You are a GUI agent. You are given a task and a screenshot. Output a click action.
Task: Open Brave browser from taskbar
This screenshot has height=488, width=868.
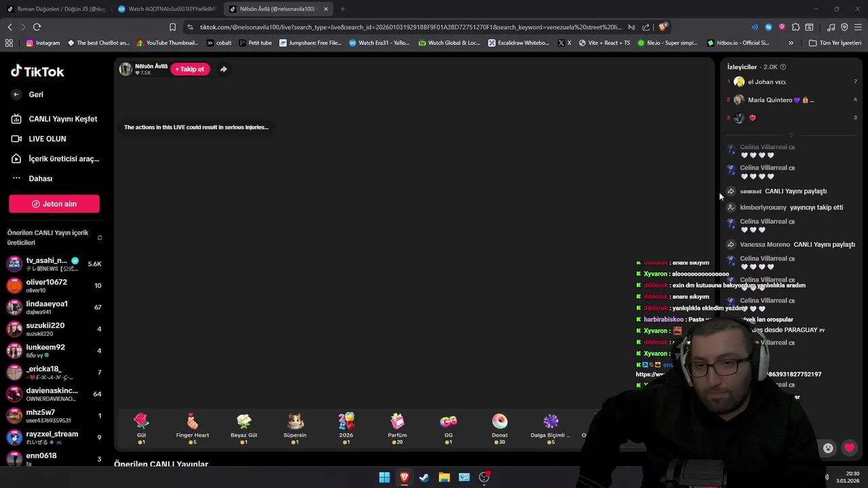tap(404, 477)
